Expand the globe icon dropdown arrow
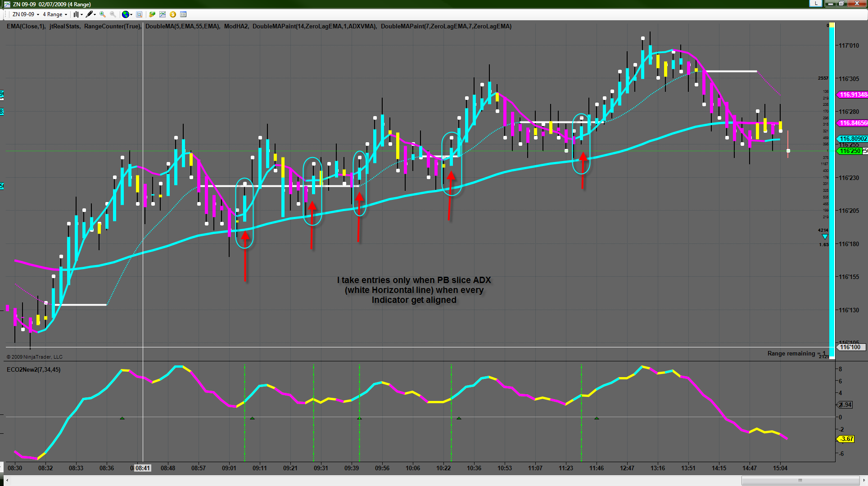 [131, 14]
